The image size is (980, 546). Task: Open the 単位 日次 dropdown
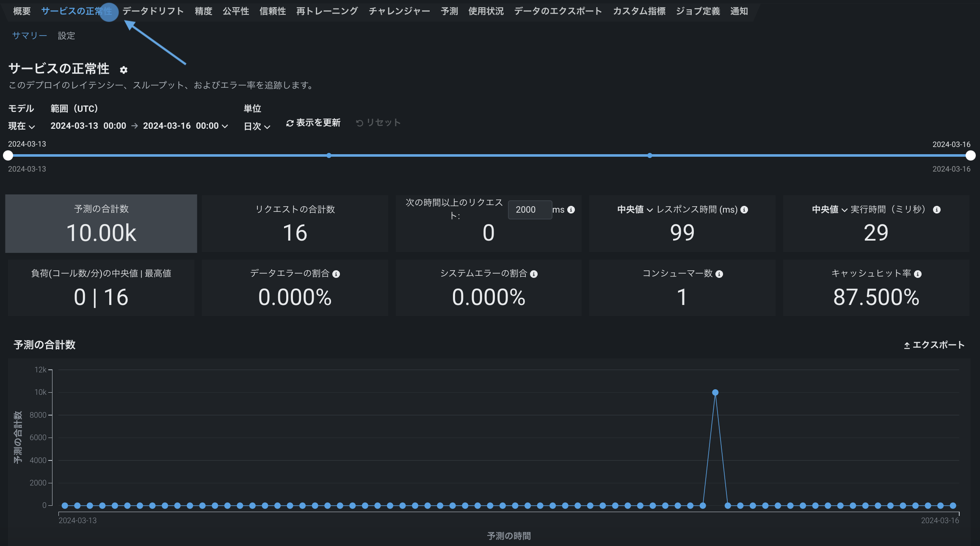257,126
